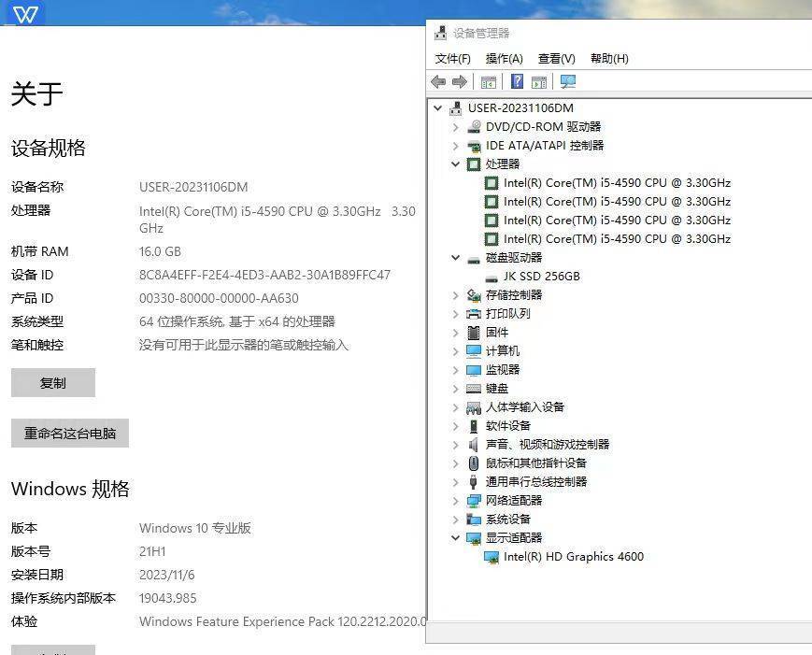812x655 pixels.
Task: Collapse the USER-20231106DM root node
Action: [438, 107]
